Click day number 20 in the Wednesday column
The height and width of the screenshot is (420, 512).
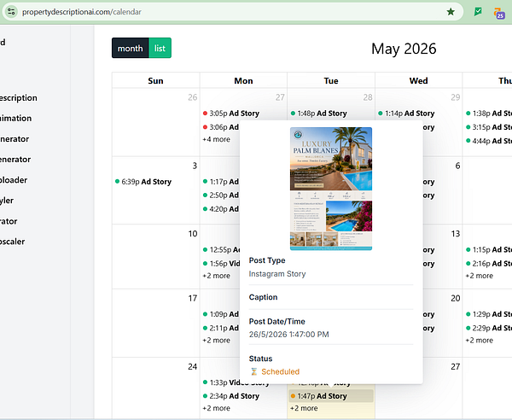click(456, 298)
